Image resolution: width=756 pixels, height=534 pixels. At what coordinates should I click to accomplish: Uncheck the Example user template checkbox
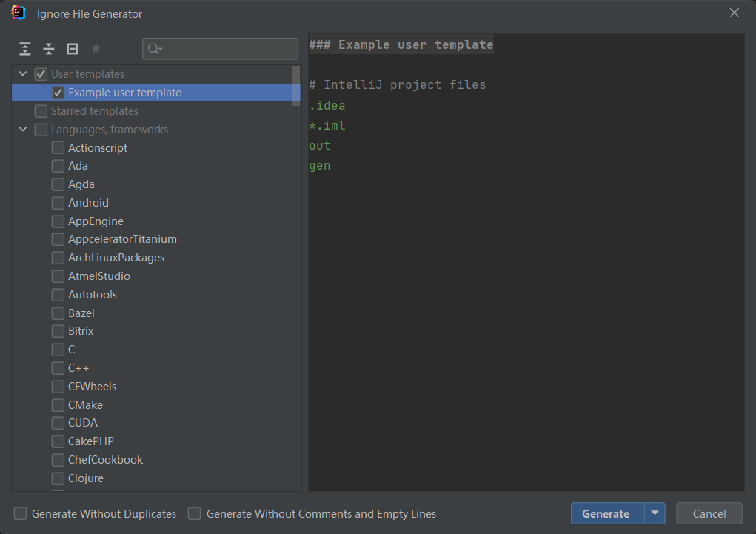58,93
